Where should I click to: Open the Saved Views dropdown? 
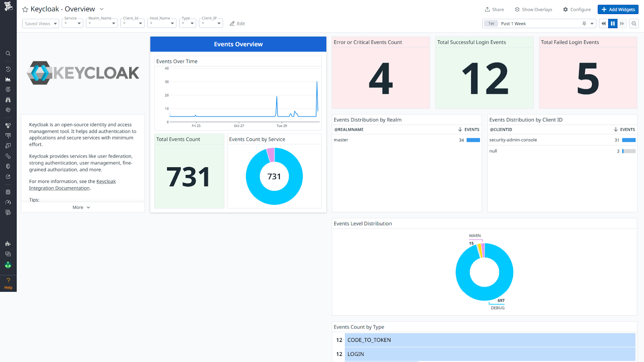[40, 23]
